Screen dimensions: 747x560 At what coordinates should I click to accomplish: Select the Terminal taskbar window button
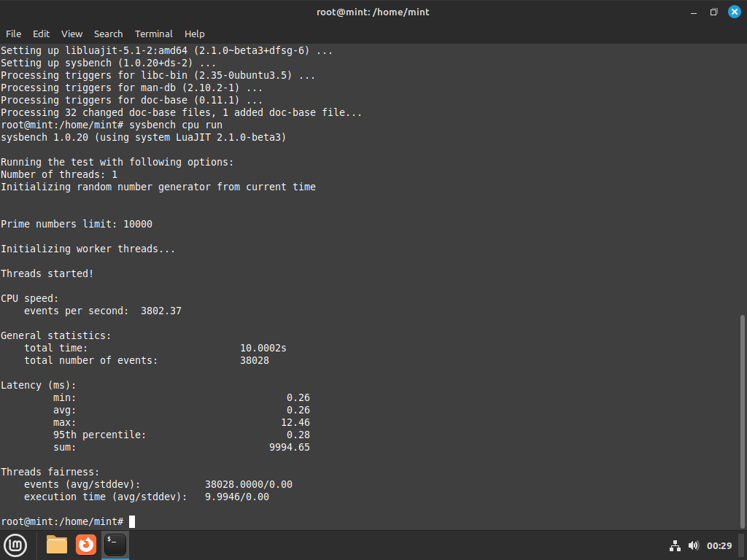[x=115, y=545]
